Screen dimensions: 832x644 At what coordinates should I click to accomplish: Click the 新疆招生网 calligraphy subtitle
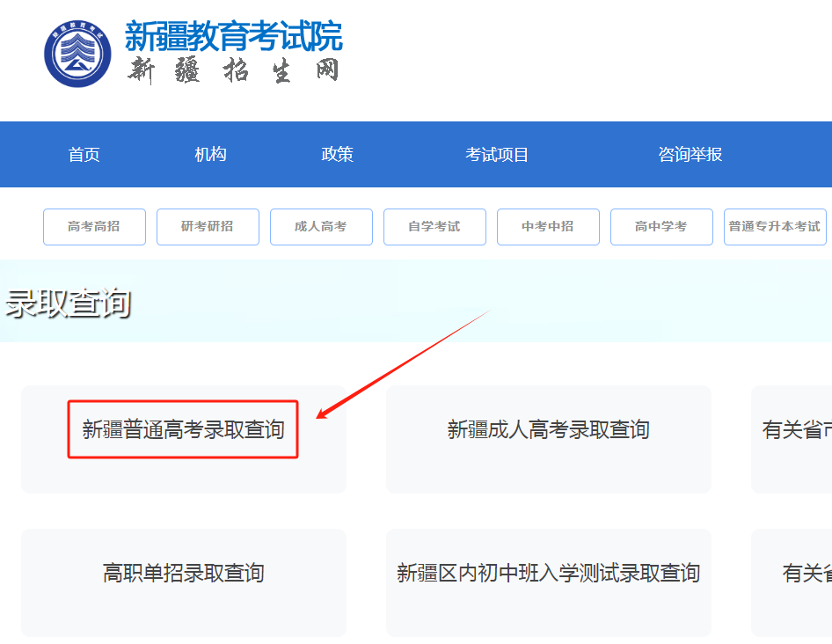click(233, 70)
